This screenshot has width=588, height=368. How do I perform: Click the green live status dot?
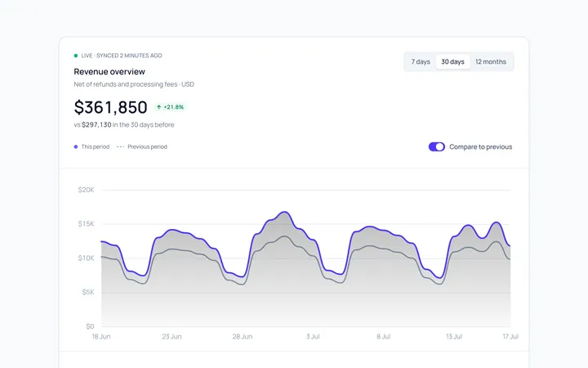[x=76, y=56]
